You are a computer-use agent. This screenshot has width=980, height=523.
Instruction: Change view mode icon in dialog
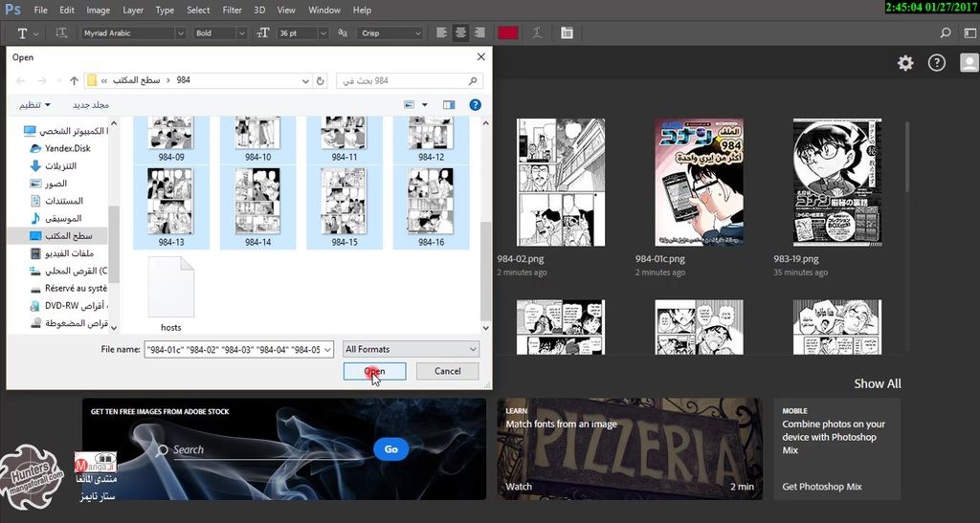pyautogui.click(x=410, y=105)
